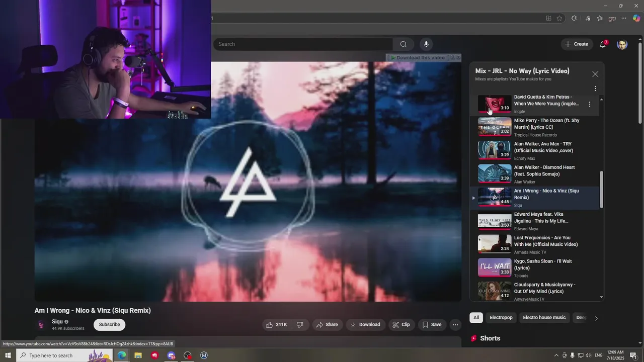Click the Download this video overlay button

(x=418, y=58)
